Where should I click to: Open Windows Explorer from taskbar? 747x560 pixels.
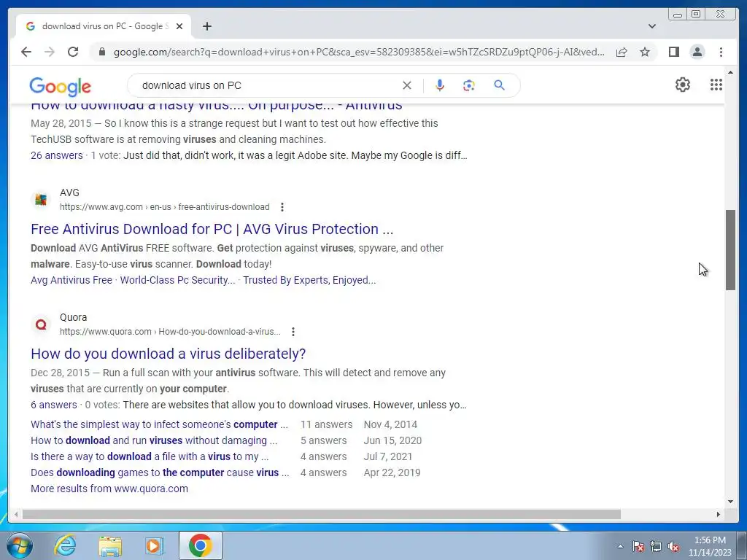(110, 545)
